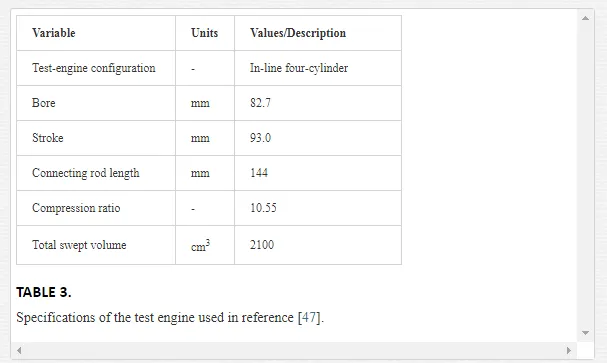Screen dimensions: 607x363
Task: Click the Total swept volume cell
Action: pos(96,245)
